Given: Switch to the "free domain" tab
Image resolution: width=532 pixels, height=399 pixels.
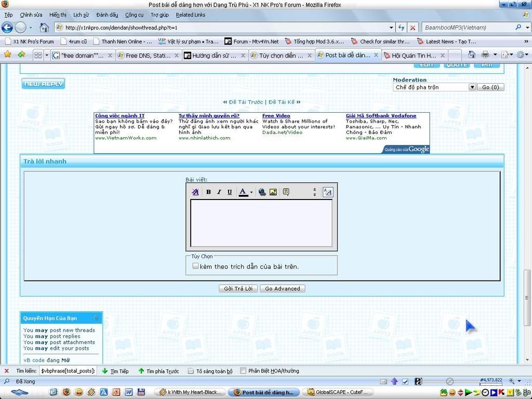Looking at the screenshot, I should [83, 55].
